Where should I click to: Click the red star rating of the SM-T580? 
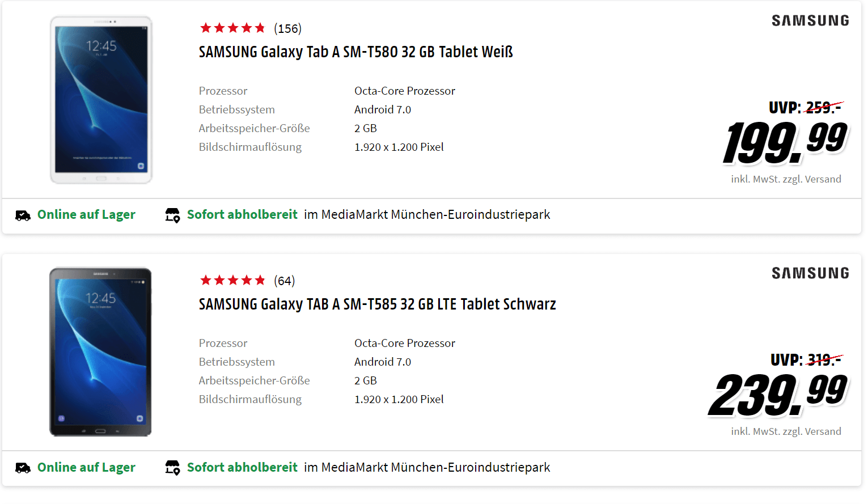(x=232, y=28)
